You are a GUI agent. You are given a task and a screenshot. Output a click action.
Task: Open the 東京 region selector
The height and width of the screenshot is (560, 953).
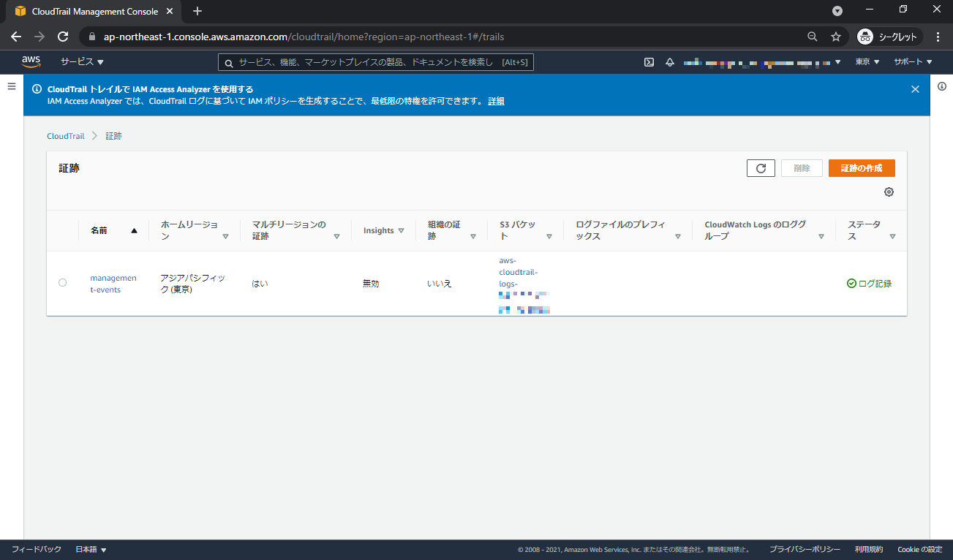(867, 62)
